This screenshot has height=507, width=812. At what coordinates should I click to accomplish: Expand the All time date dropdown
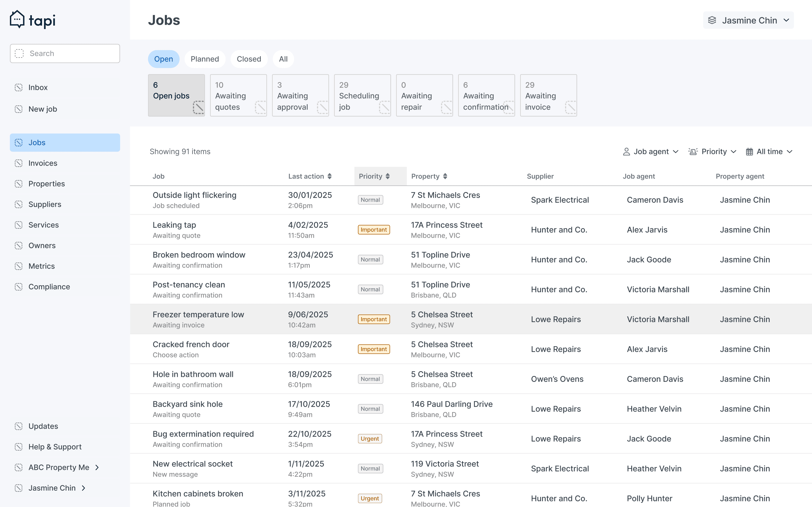click(769, 152)
